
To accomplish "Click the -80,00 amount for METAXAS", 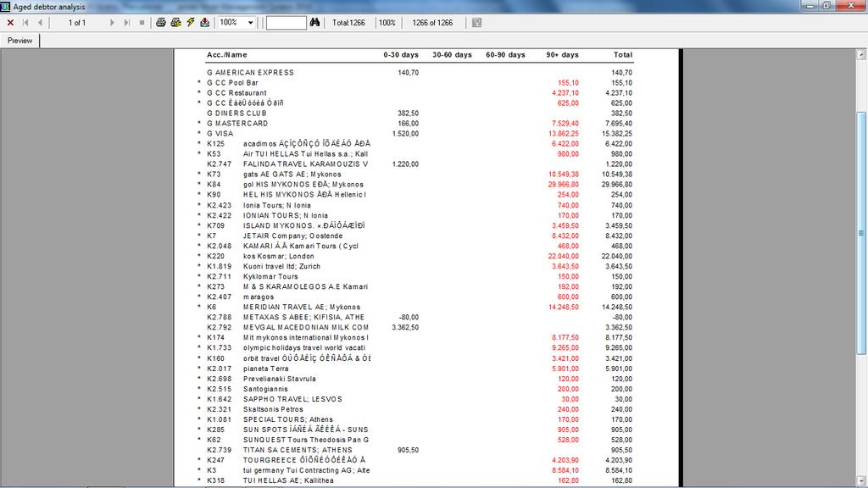I will point(409,318).
